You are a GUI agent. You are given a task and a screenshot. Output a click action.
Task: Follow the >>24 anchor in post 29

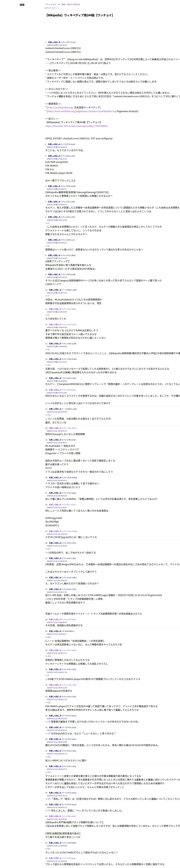tap(48, 637)
